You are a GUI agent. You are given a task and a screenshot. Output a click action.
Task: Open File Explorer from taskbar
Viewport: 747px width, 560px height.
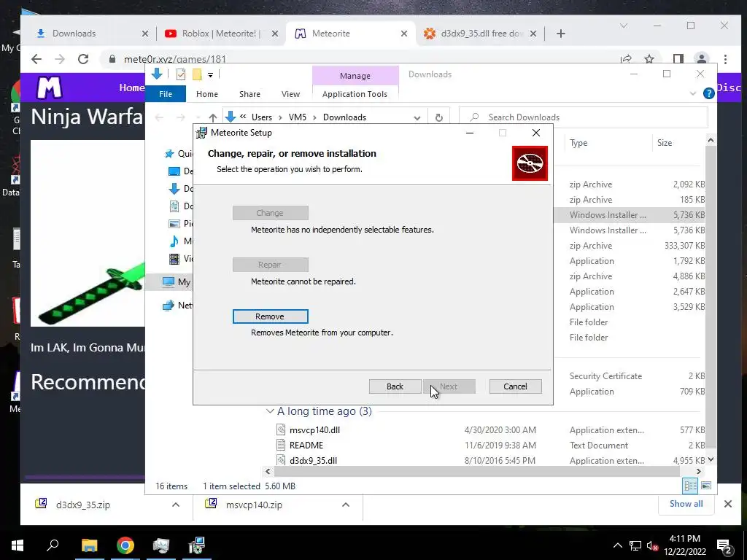pos(89,545)
